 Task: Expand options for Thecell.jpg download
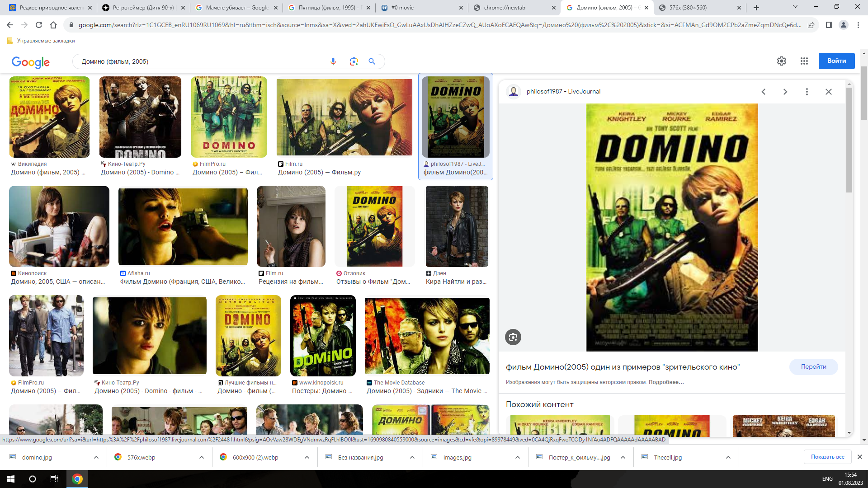pos(728,457)
